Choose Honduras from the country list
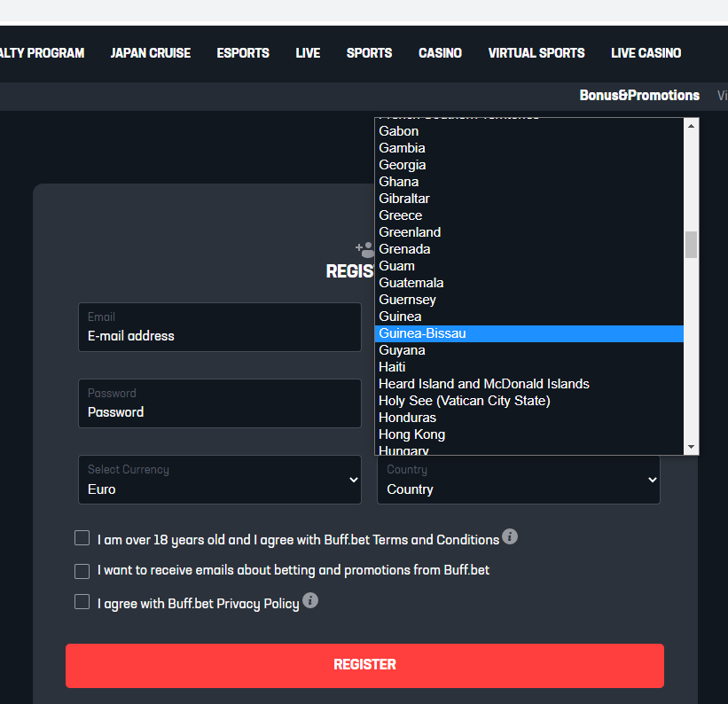The height and width of the screenshot is (704, 728). point(528,418)
